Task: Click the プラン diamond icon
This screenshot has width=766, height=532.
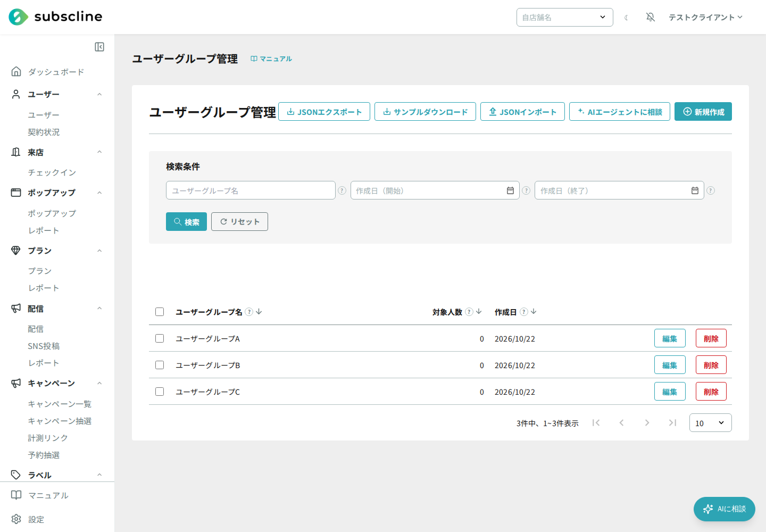Action: 16,251
